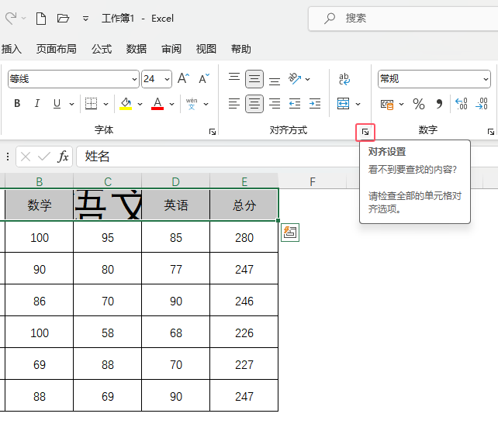Screen dimensions: 498x448
Task: Click the increase decimal icon
Action: pos(462,104)
